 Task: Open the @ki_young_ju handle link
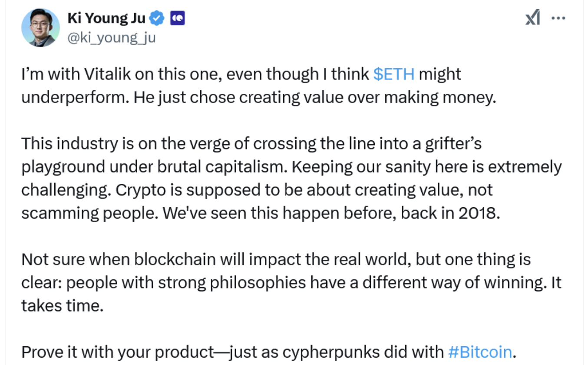[112, 38]
